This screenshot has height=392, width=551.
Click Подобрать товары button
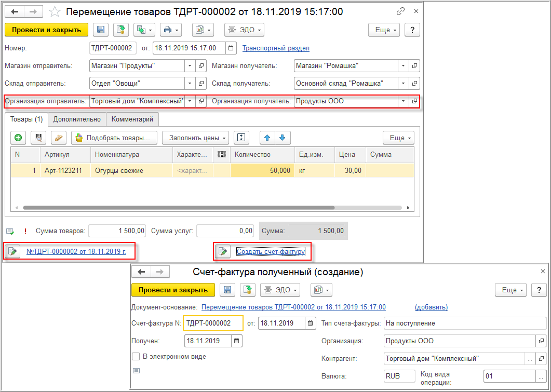tap(114, 138)
